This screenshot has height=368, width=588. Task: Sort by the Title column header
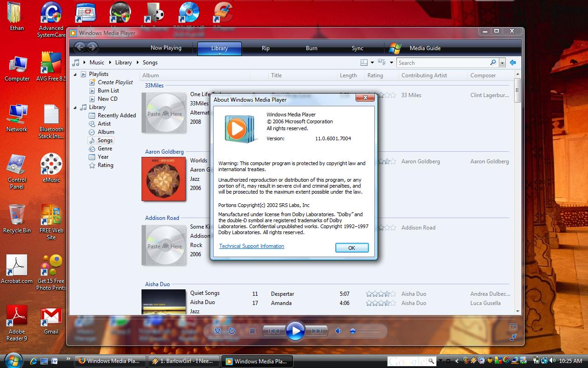(x=303, y=75)
